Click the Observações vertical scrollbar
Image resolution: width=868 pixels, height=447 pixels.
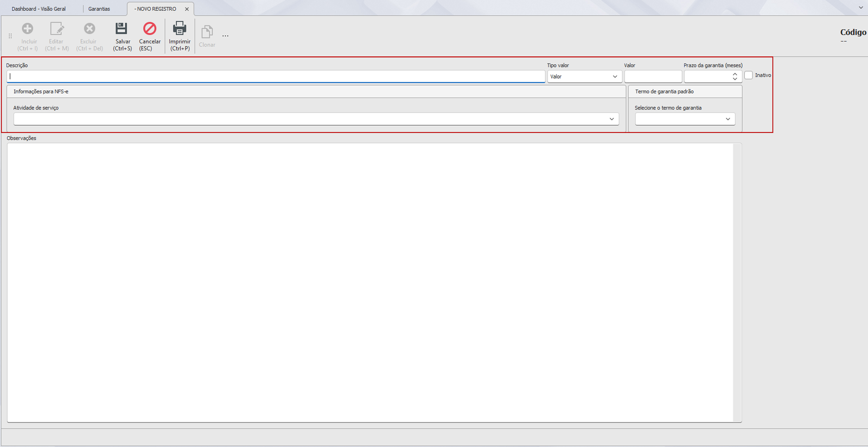[737, 282]
